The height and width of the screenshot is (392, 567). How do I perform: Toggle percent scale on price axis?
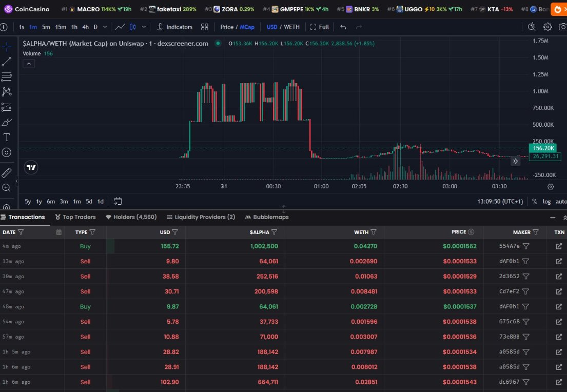coord(535,202)
